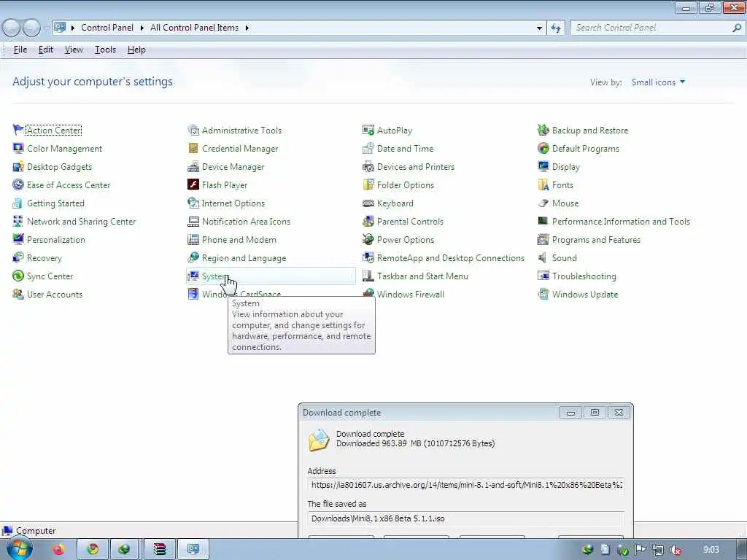
Task: Open the Recovery link
Action: point(44,258)
